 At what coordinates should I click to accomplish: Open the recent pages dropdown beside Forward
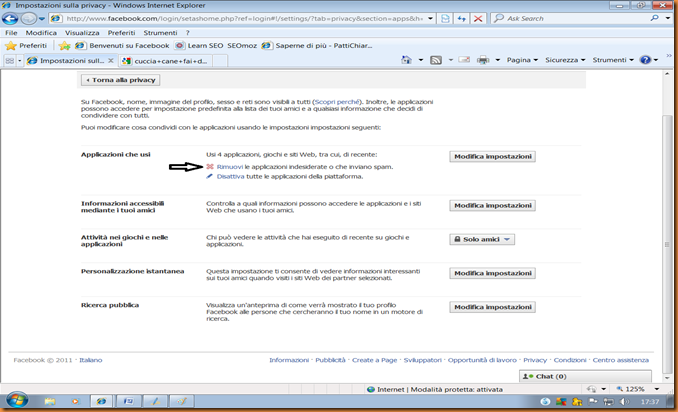tap(42, 19)
